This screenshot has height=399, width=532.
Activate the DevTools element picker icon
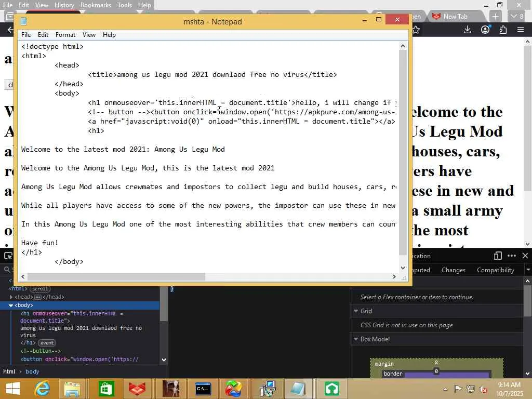coord(8,256)
